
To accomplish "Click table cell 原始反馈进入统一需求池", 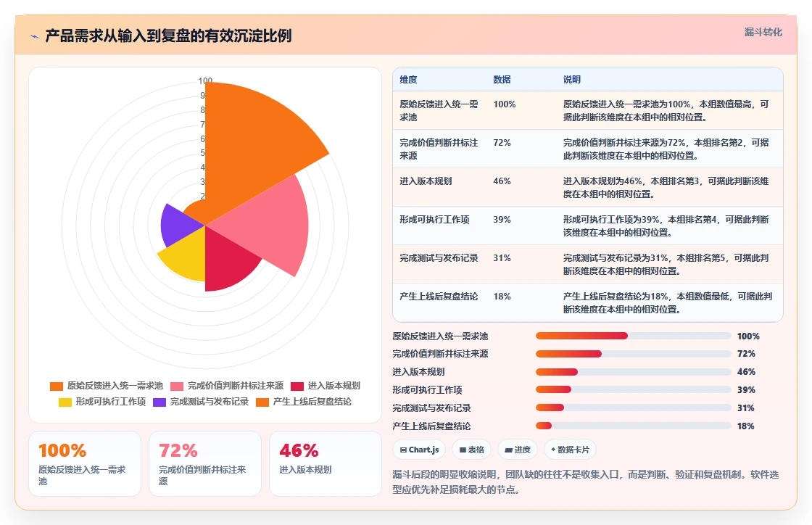I will tap(439, 111).
